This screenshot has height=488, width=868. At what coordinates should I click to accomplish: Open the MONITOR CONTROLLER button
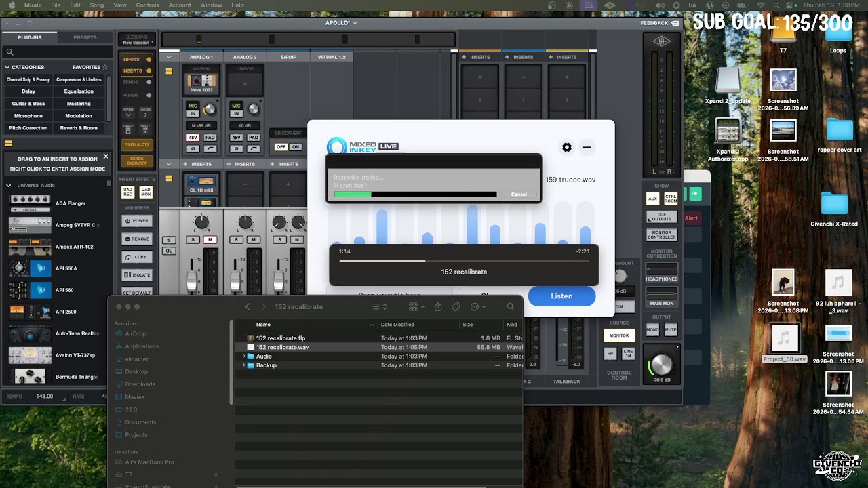coord(661,235)
